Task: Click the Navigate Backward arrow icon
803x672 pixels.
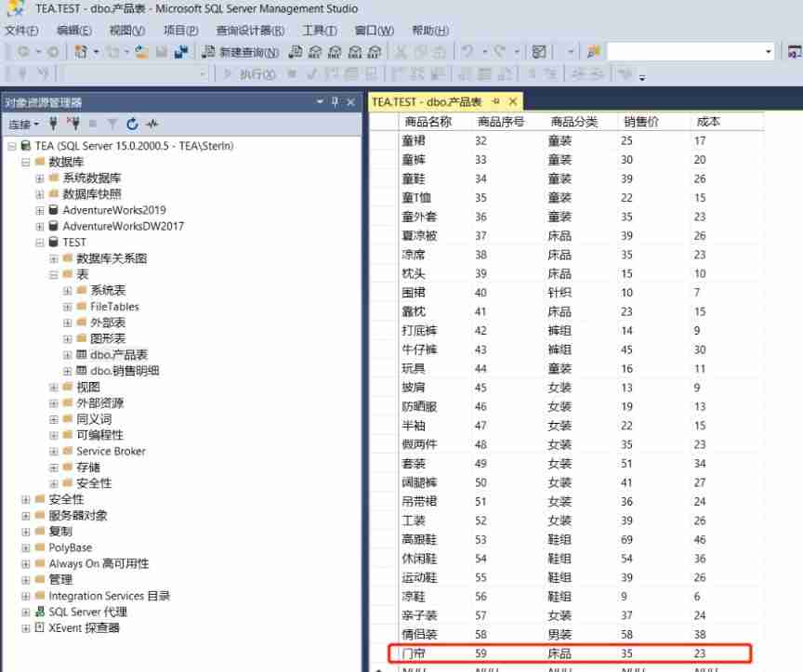Action: (22, 53)
